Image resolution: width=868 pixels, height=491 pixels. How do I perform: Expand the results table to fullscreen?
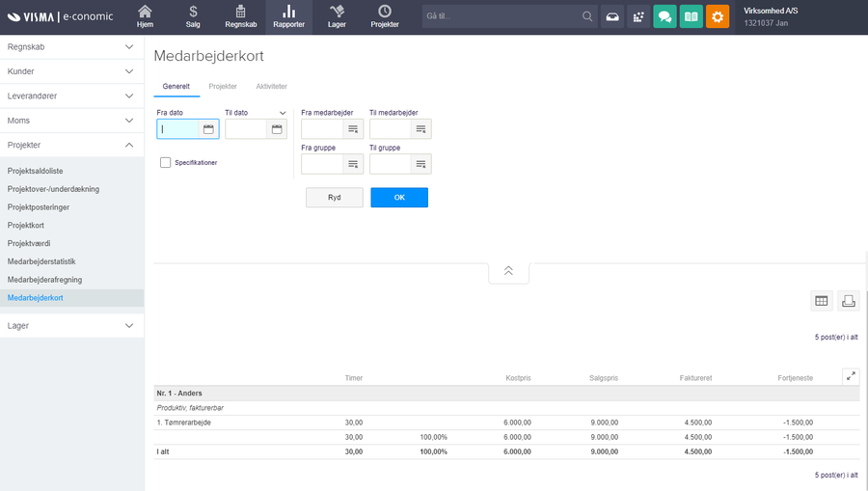point(850,376)
